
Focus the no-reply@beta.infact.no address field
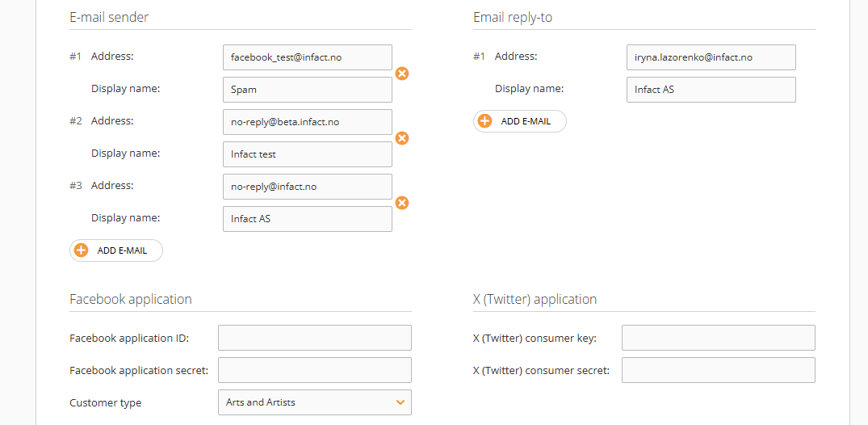[x=308, y=122]
